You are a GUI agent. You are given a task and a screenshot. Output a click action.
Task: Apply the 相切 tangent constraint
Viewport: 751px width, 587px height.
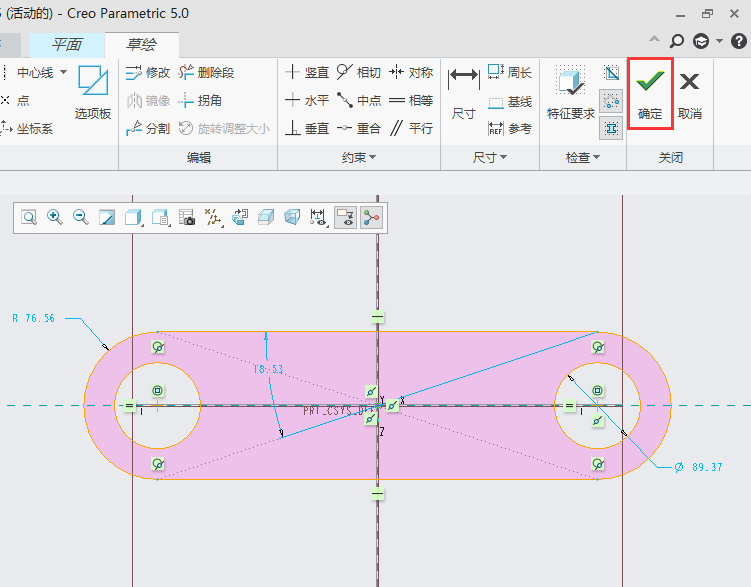tap(358, 72)
